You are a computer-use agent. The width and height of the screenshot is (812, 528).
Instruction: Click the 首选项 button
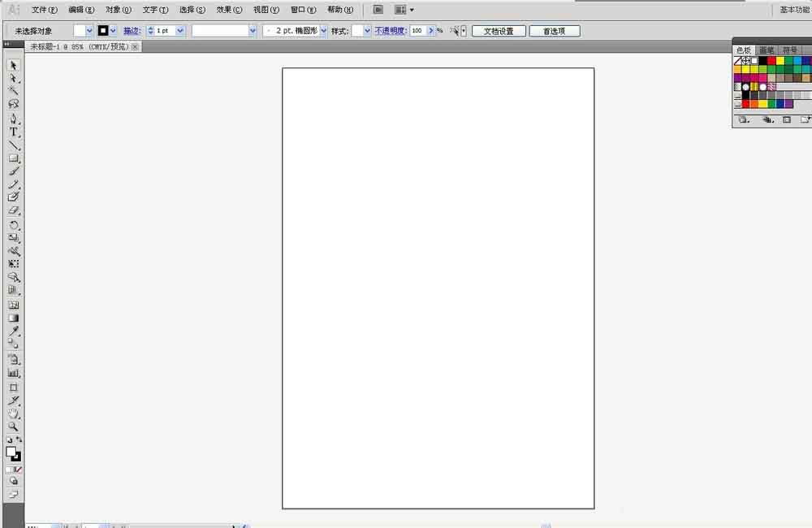point(555,31)
